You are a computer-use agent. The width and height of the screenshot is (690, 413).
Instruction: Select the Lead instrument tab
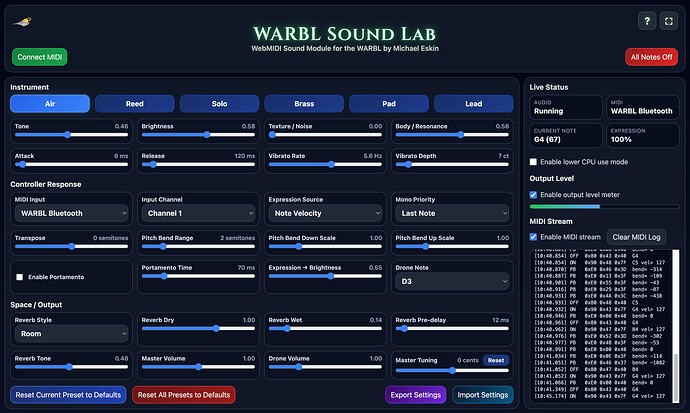(x=473, y=104)
